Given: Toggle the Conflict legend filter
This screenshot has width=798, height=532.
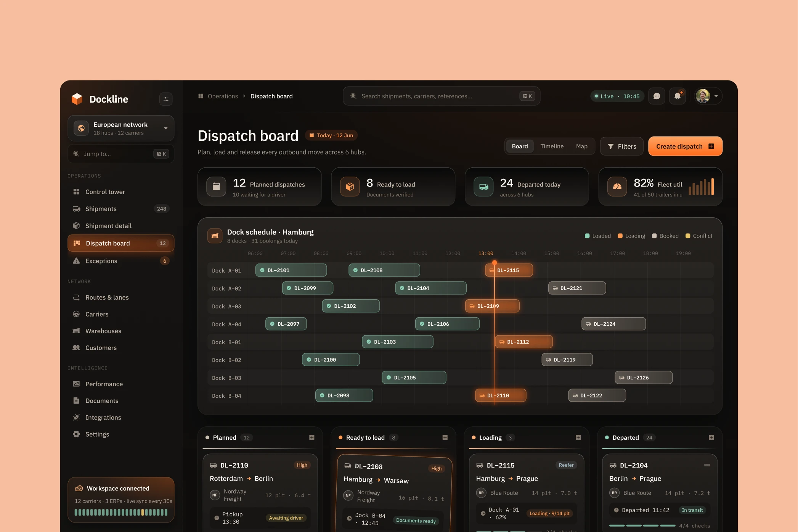Looking at the screenshot, I should click(x=699, y=236).
